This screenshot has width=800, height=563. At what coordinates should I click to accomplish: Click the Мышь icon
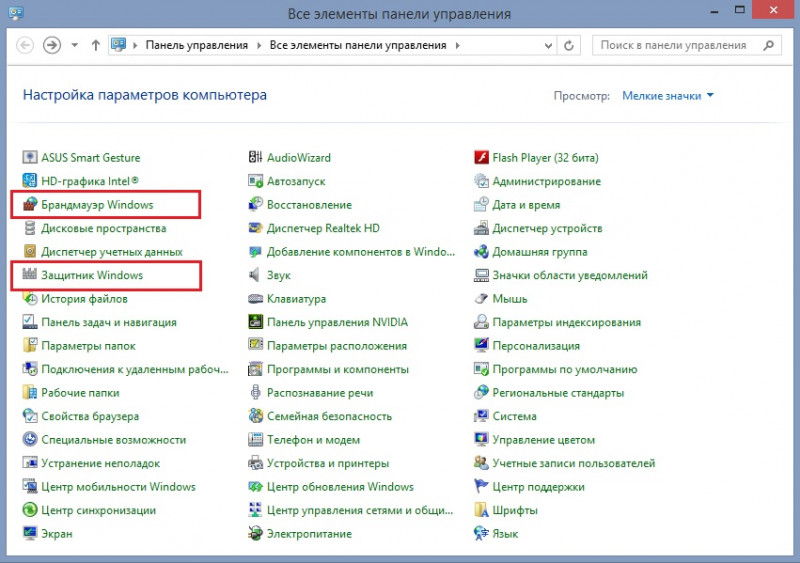(481, 298)
